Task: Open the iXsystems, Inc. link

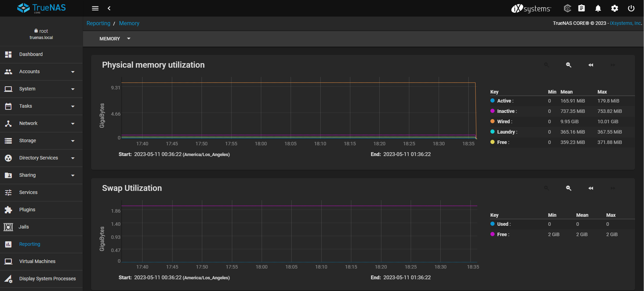Action: tap(626, 23)
